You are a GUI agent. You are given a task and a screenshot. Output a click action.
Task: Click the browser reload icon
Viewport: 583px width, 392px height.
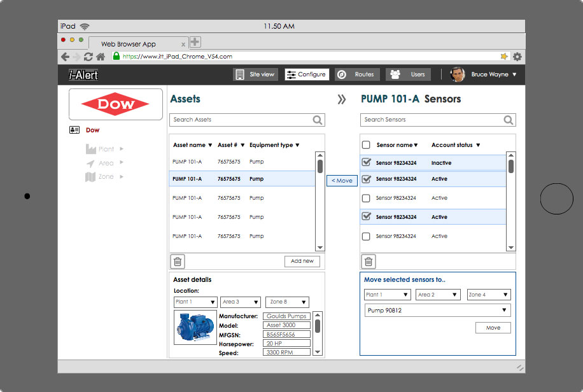point(88,57)
